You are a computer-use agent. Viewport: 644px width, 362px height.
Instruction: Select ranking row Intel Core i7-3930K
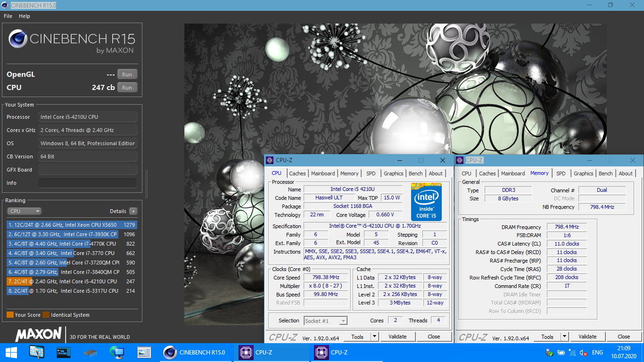[x=72, y=234]
